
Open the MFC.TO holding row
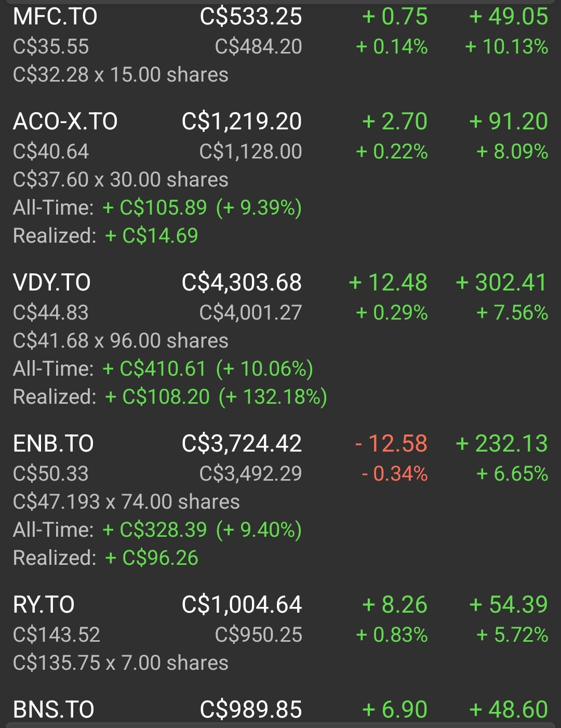point(280,46)
